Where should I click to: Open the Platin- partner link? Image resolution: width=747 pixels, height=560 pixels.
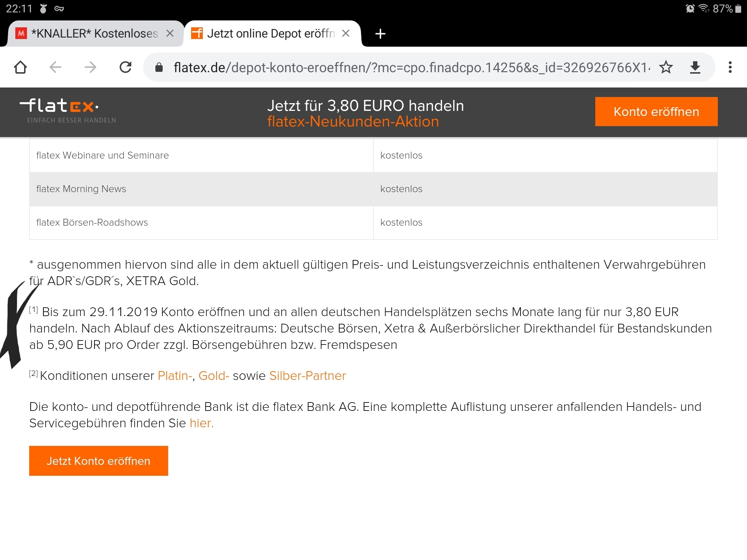click(175, 376)
